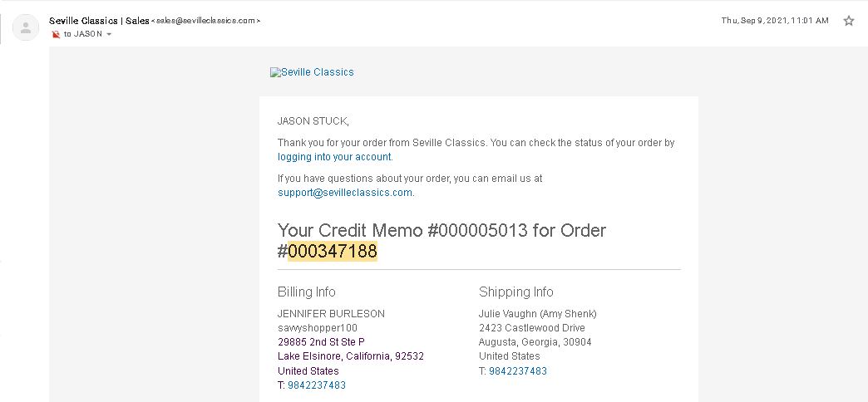This screenshot has height=402, width=868.
Task: Select the highlighted order number 000347188
Action: click(333, 251)
